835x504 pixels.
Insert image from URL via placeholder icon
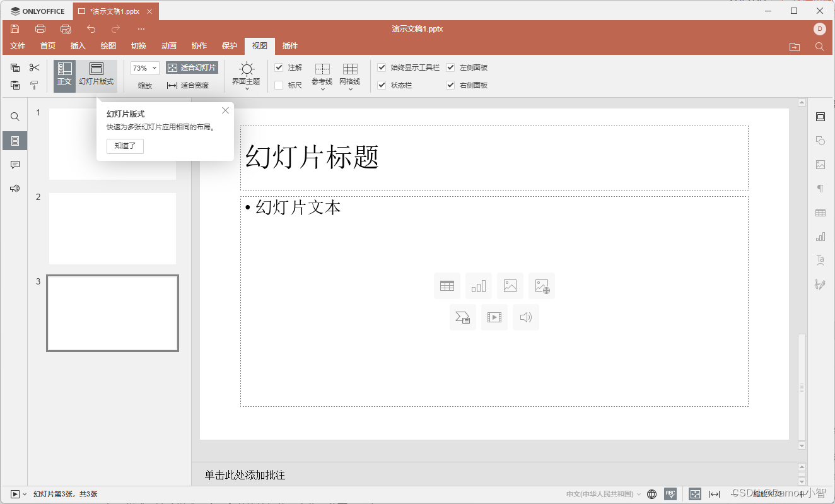(x=542, y=286)
